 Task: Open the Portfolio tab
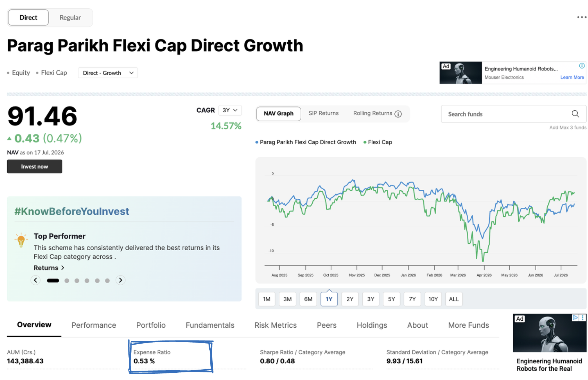(151, 325)
